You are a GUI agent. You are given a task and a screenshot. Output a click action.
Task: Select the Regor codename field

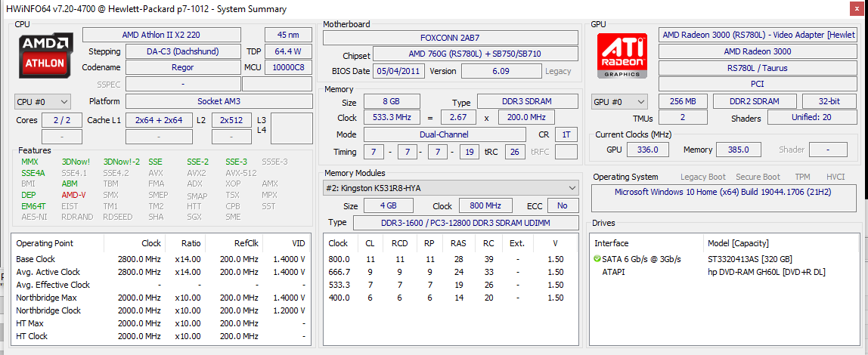(183, 67)
